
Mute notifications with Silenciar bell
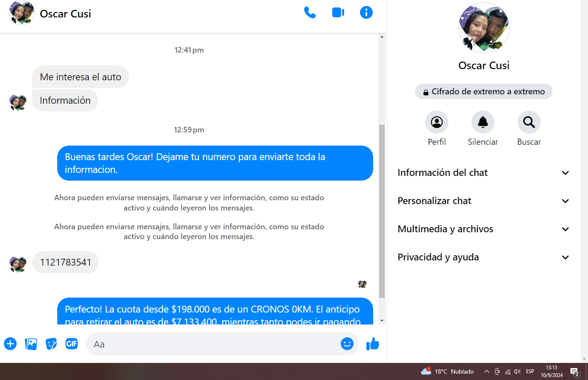483,122
